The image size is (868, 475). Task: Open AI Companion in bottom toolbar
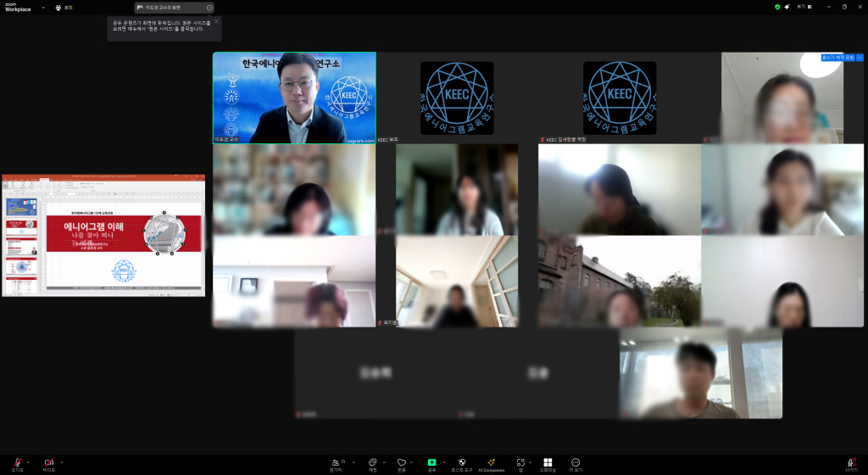pyautogui.click(x=491, y=465)
